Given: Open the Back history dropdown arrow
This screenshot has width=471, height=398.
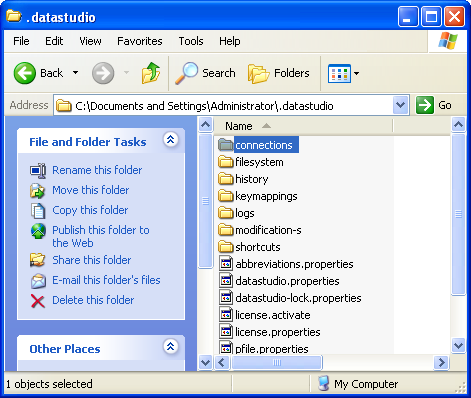Looking at the screenshot, I should (76, 73).
